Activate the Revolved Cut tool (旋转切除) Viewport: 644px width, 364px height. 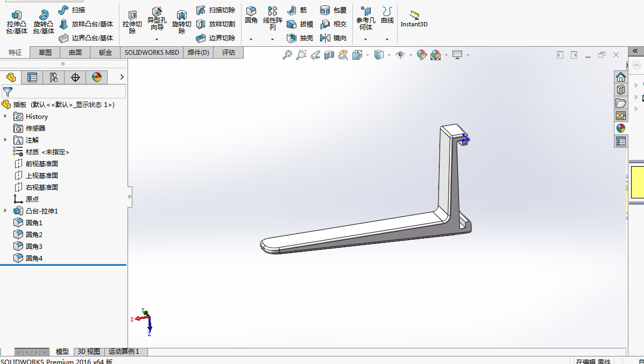181,22
